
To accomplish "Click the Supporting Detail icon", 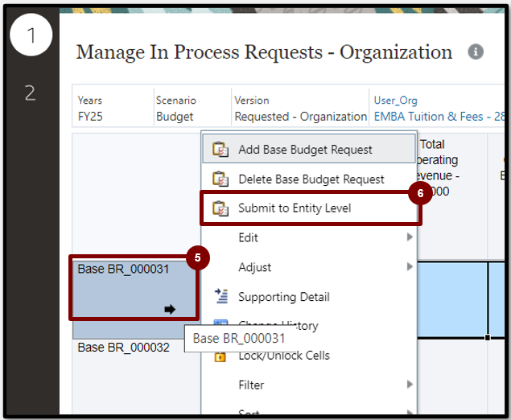I will 220,297.
